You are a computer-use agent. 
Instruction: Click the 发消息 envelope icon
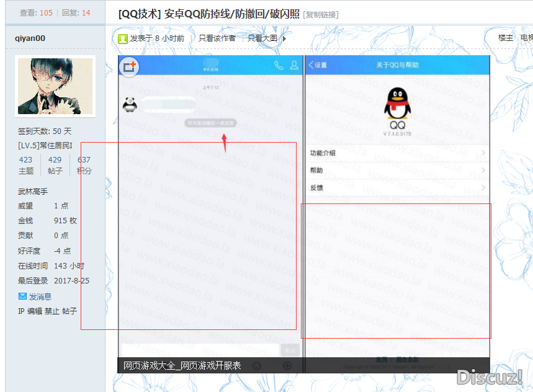click(22, 296)
